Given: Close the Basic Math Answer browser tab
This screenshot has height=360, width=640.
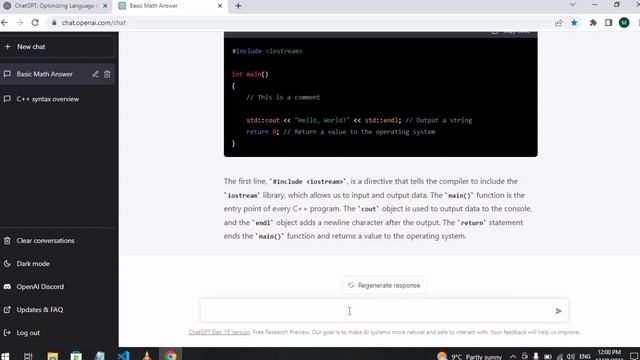Looking at the screenshot, I should click(220, 6).
